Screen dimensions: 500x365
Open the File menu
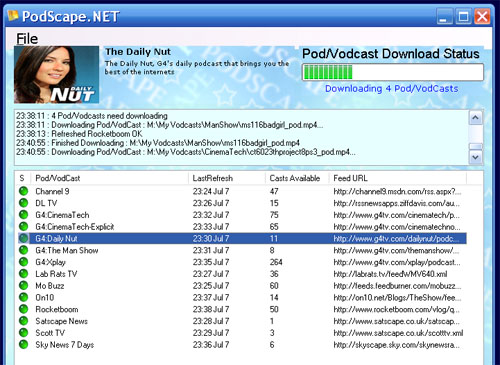[27, 39]
